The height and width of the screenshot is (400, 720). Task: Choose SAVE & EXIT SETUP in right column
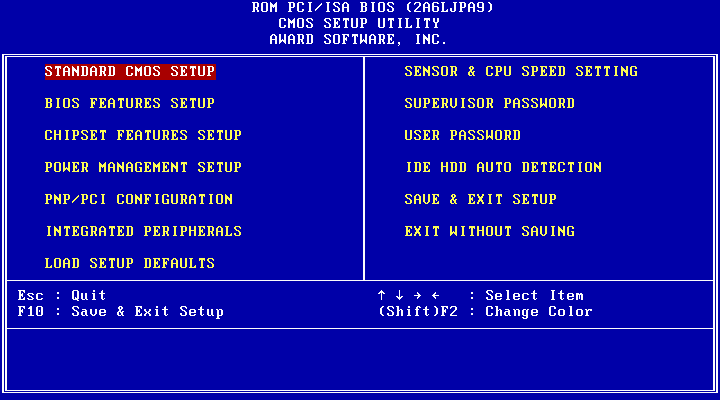tap(480, 199)
